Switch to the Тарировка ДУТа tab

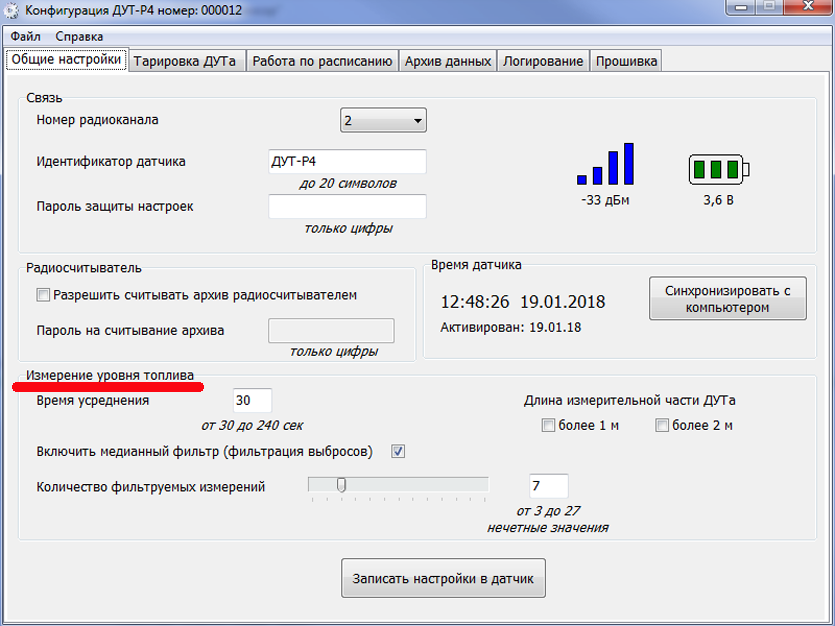185,61
